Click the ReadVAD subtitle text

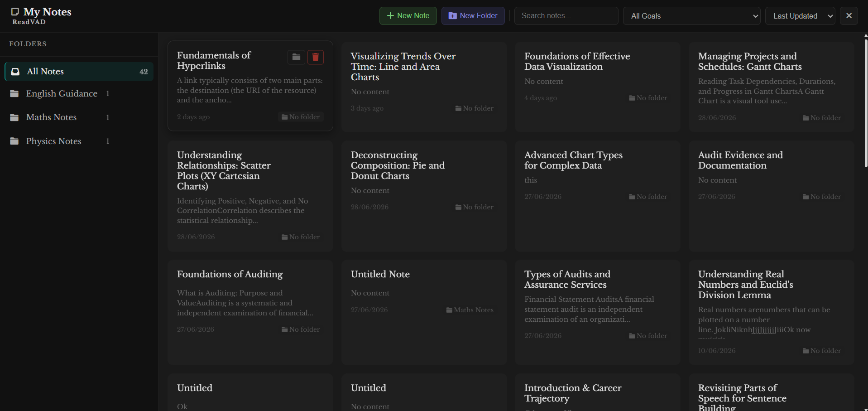pyautogui.click(x=29, y=22)
